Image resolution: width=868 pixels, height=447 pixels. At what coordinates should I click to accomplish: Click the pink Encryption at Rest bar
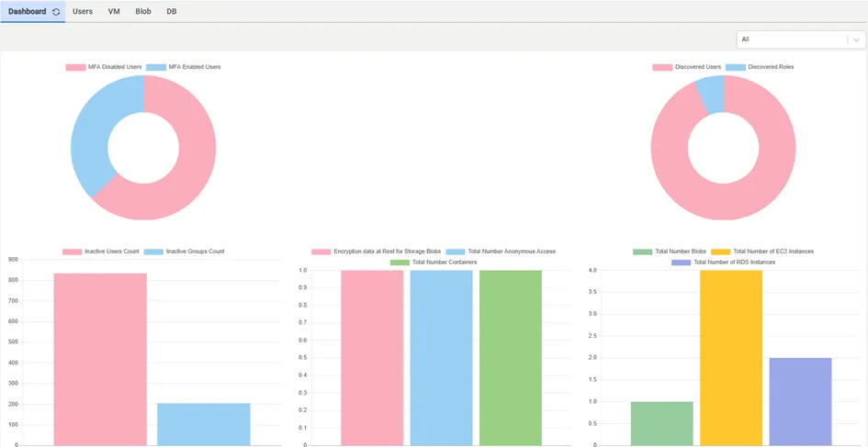pyautogui.click(x=372, y=358)
